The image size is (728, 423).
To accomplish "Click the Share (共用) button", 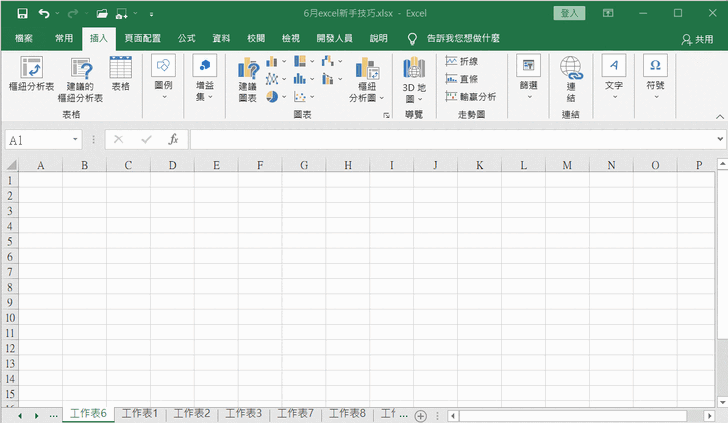I will [x=698, y=39].
